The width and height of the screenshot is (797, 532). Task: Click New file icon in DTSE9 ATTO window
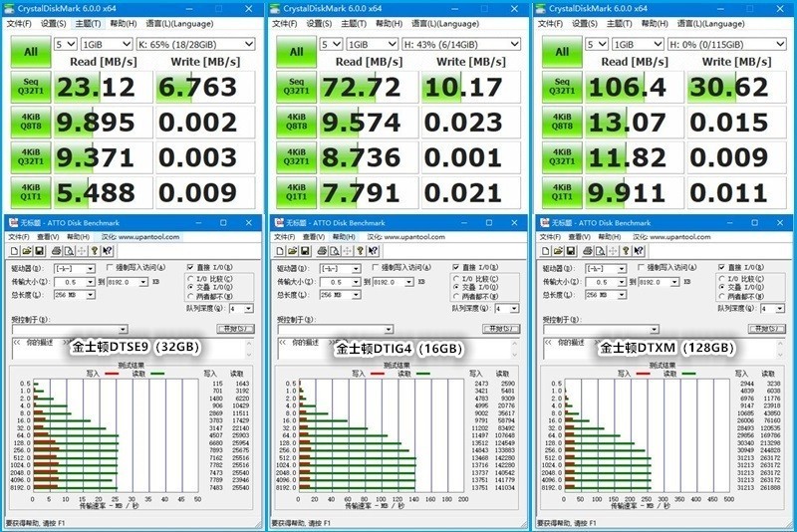click(15, 250)
